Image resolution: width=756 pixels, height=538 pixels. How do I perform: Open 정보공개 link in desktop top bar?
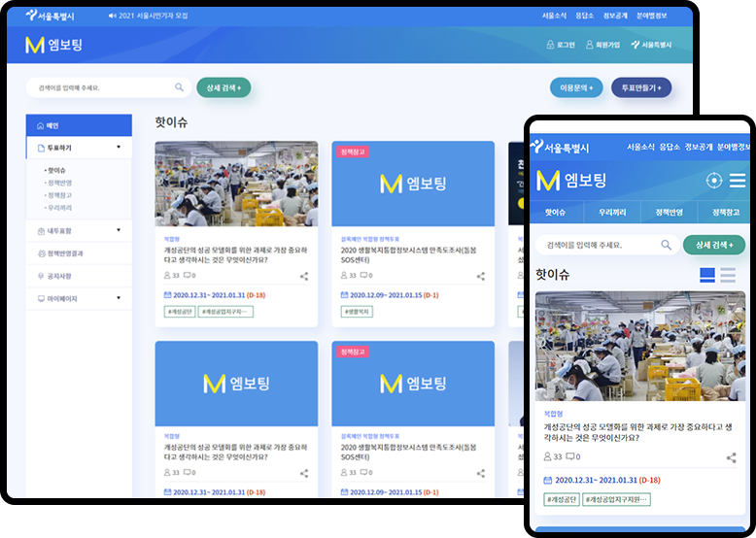615,16
